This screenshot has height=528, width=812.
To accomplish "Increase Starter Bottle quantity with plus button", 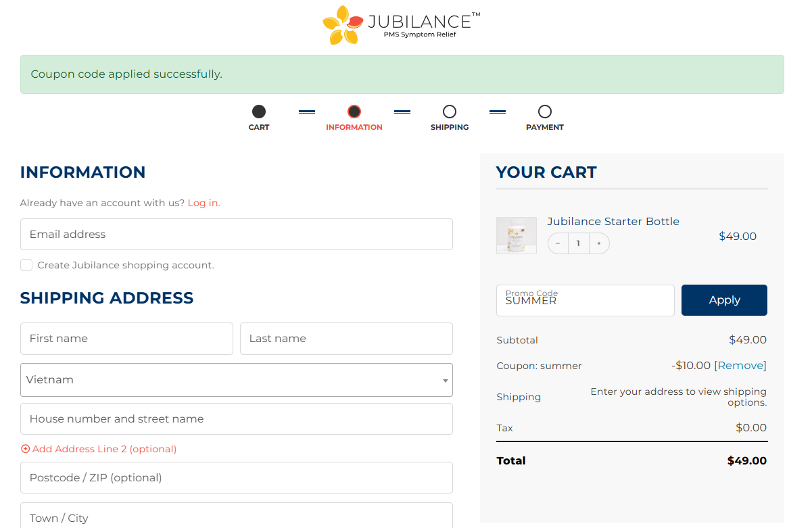I will coord(599,243).
